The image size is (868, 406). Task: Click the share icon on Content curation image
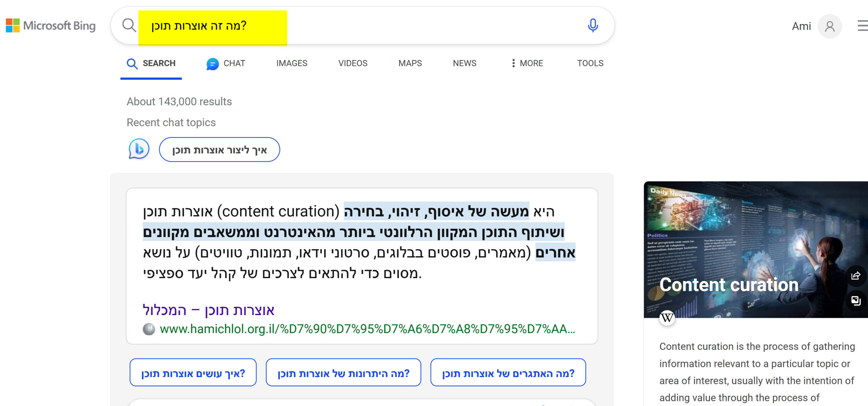click(855, 276)
